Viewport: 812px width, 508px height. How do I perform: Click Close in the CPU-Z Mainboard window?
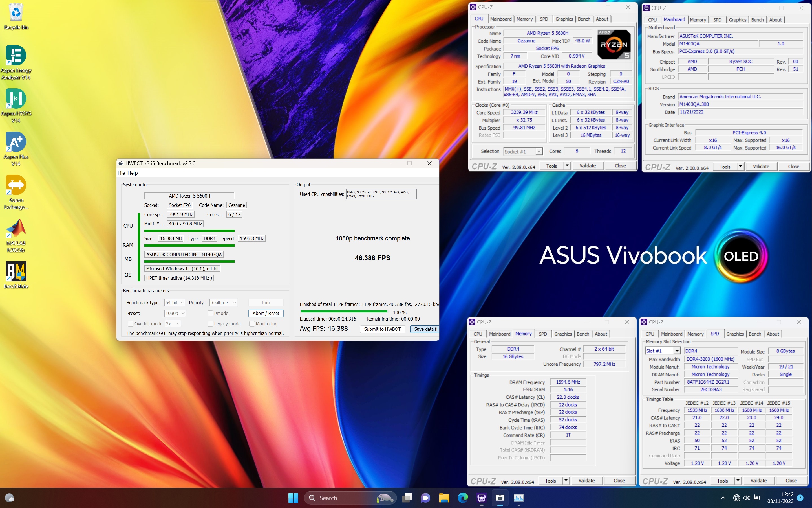click(794, 166)
